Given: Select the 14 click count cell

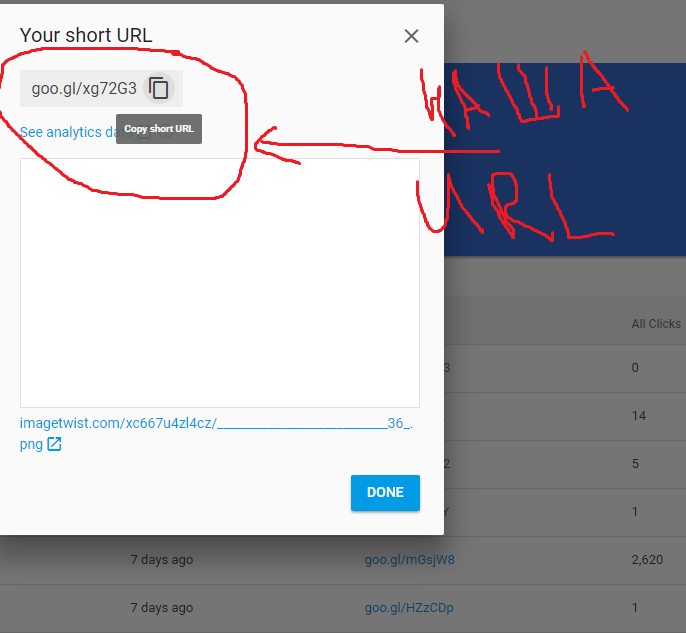Looking at the screenshot, I should pyautogui.click(x=639, y=415).
